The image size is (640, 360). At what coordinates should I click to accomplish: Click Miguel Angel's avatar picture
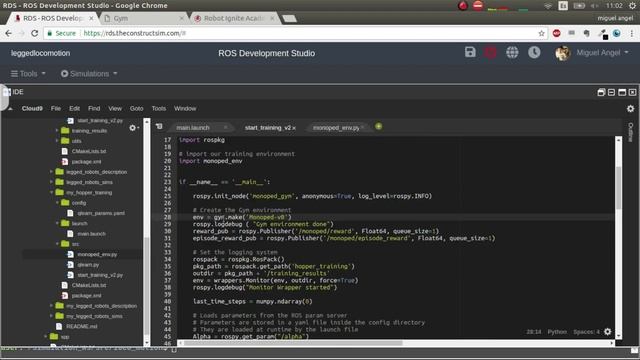pos(562,53)
